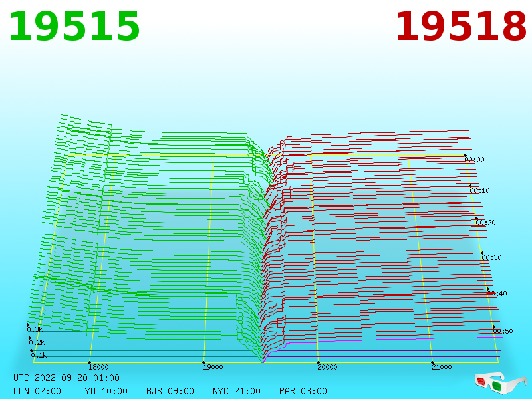Click the 18000 price axis label

click(x=98, y=367)
